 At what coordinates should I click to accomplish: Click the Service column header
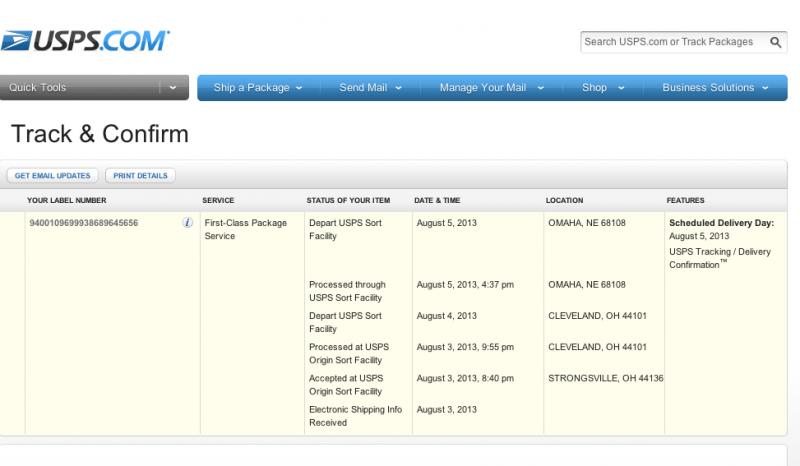point(218,201)
